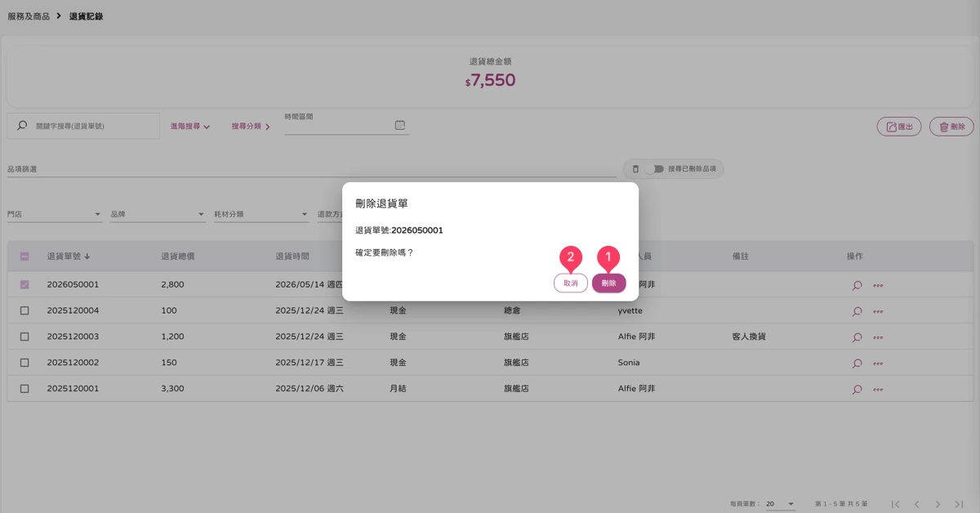
Task: Click the 退貨總價 column header
Action: pyautogui.click(x=177, y=256)
